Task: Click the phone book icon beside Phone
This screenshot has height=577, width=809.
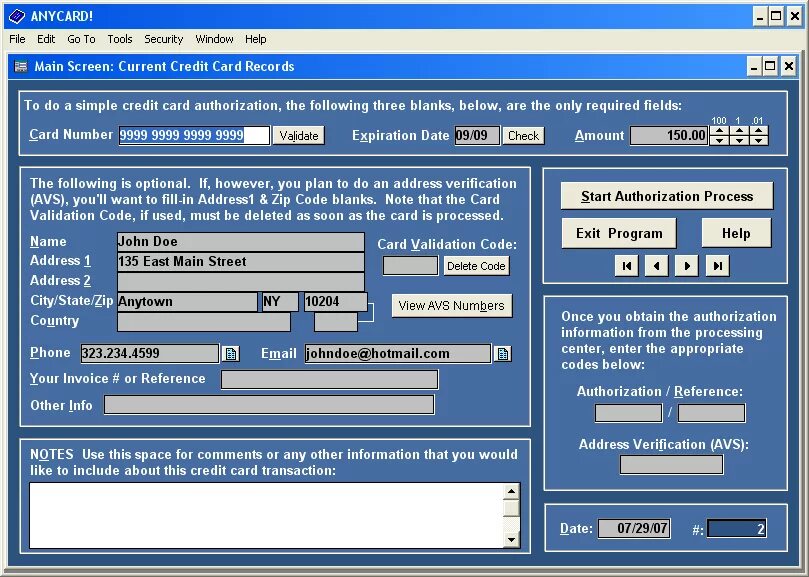Action: pyautogui.click(x=231, y=354)
